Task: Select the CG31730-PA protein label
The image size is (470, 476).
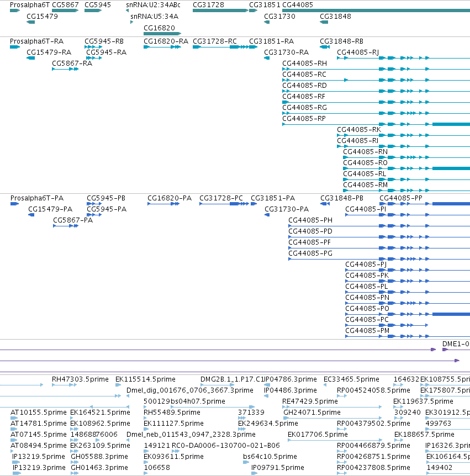Action: tap(287, 209)
